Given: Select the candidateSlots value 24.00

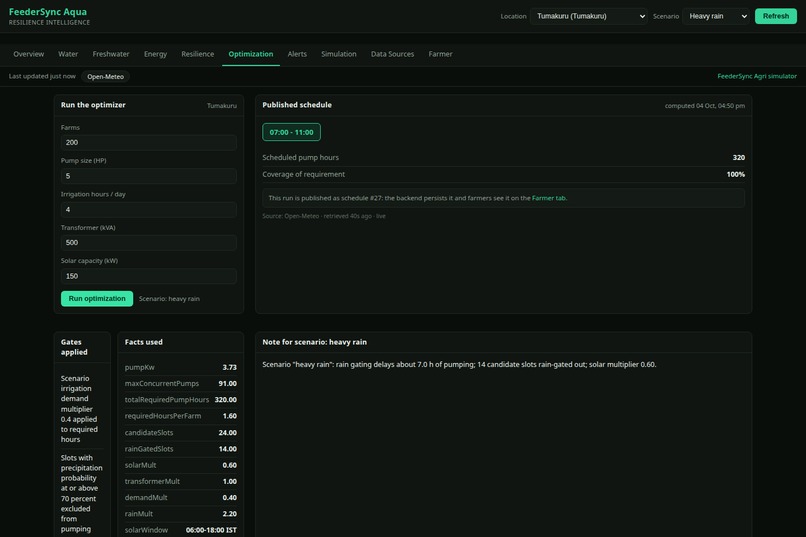Looking at the screenshot, I should click(227, 433).
